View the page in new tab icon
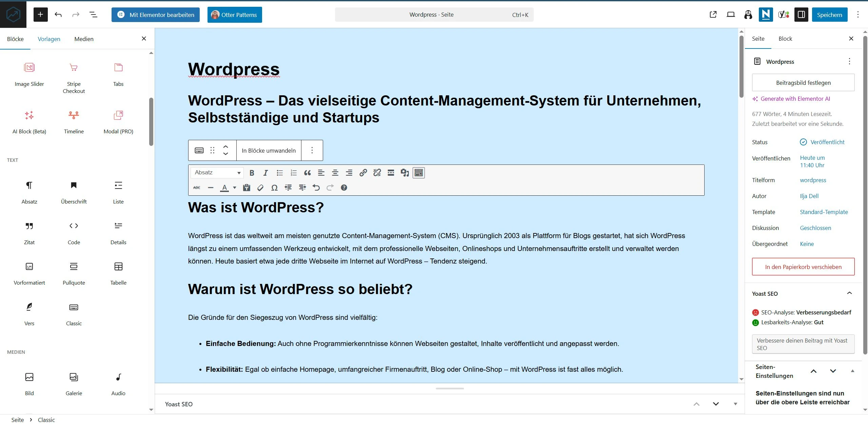Viewport: 868px width, 425px height. click(x=713, y=15)
